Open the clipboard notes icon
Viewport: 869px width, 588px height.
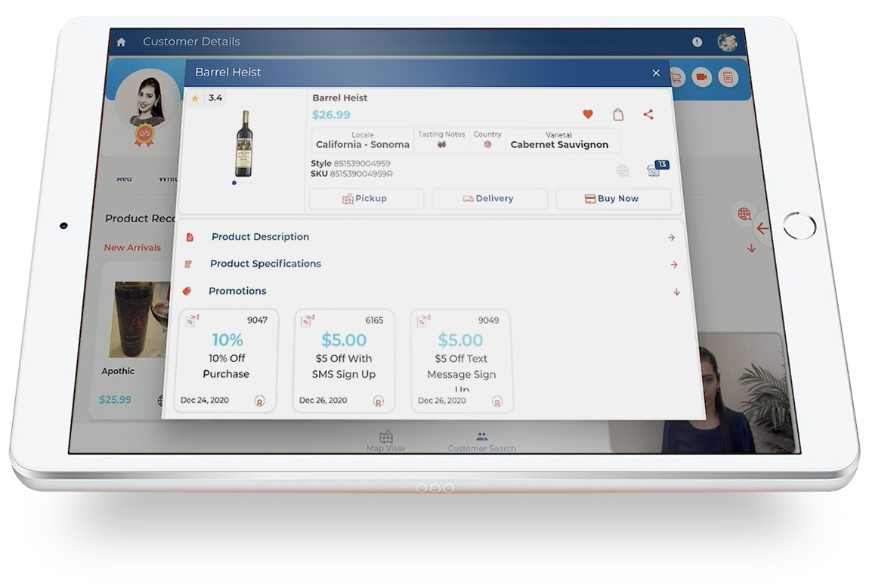pyautogui.click(x=728, y=77)
